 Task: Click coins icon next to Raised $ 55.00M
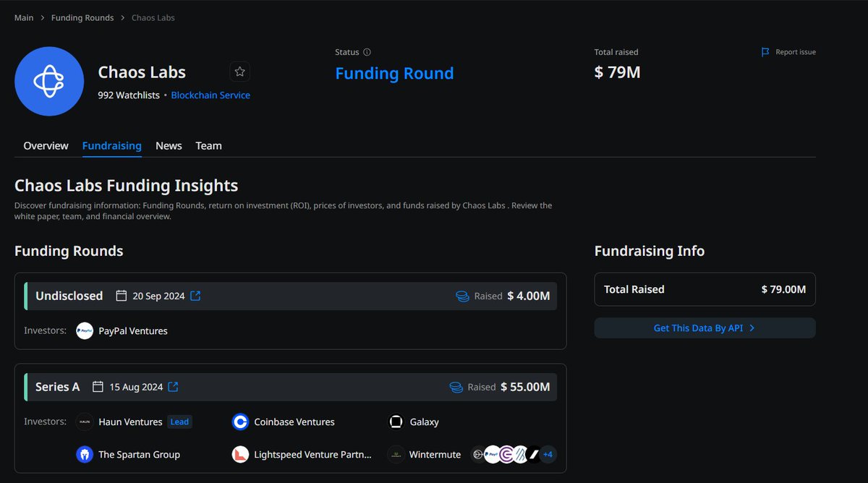coord(456,387)
